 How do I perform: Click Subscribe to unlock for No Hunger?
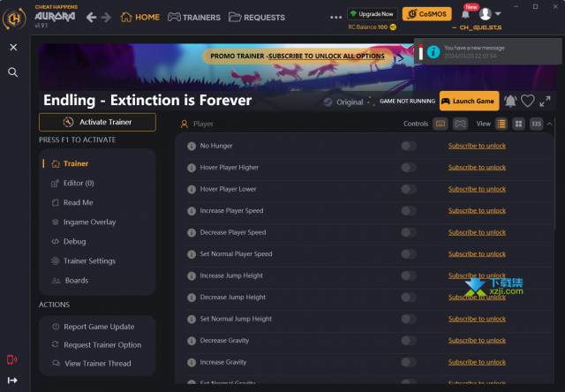coord(477,146)
